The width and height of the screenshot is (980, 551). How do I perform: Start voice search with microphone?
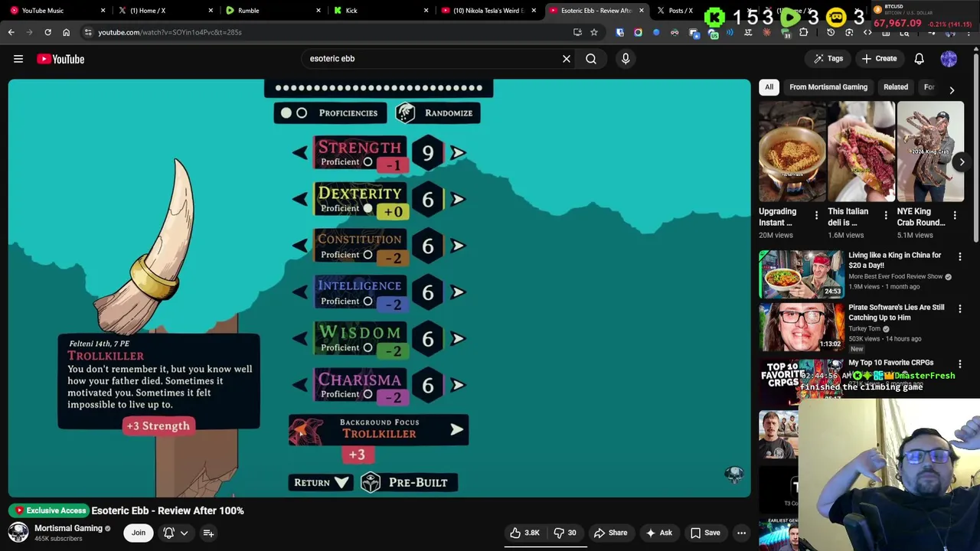tap(626, 59)
